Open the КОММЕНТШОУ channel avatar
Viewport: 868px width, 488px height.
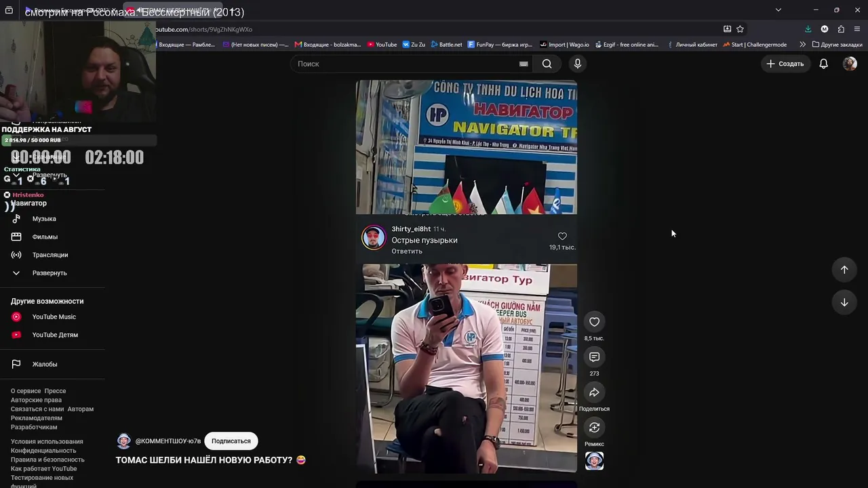[x=123, y=441]
